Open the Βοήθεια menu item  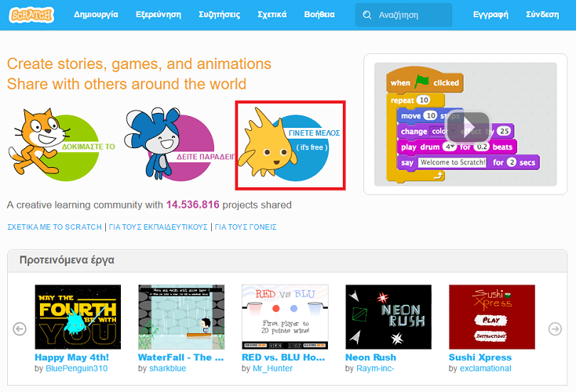click(x=319, y=15)
